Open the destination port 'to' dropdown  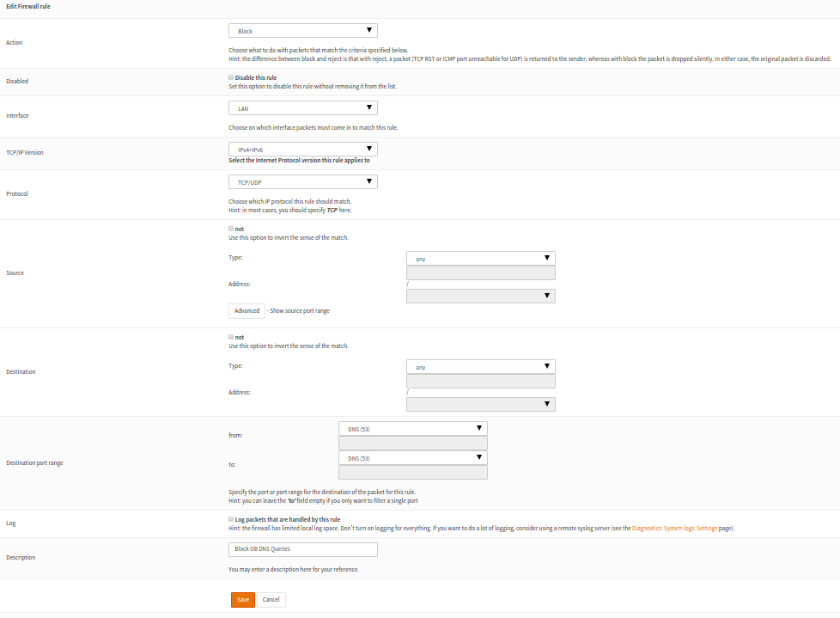pos(412,457)
